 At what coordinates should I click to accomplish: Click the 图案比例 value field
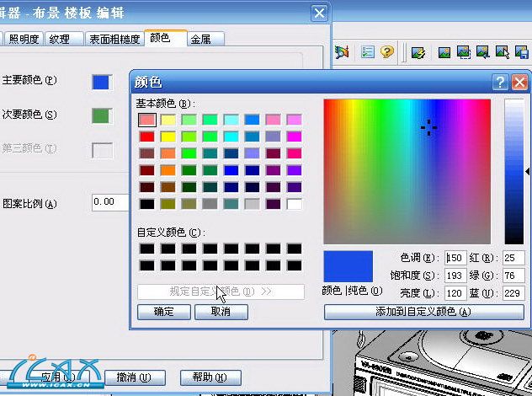point(110,202)
